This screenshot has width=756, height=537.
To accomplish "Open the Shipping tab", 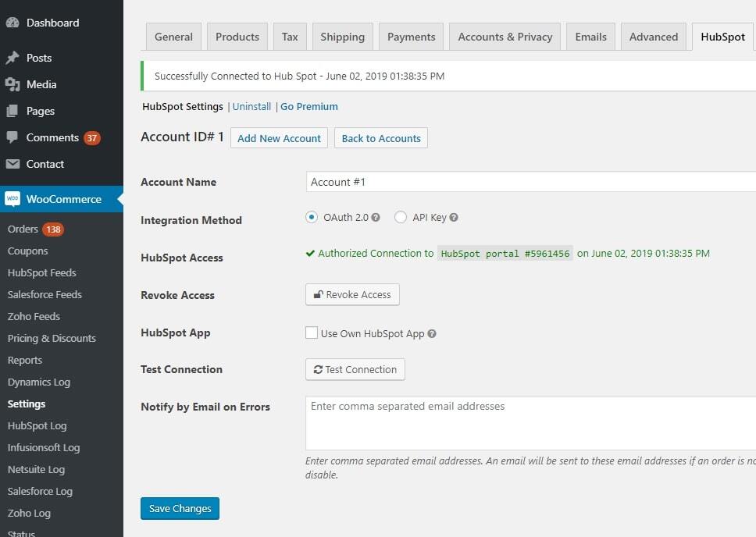I will (x=342, y=37).
